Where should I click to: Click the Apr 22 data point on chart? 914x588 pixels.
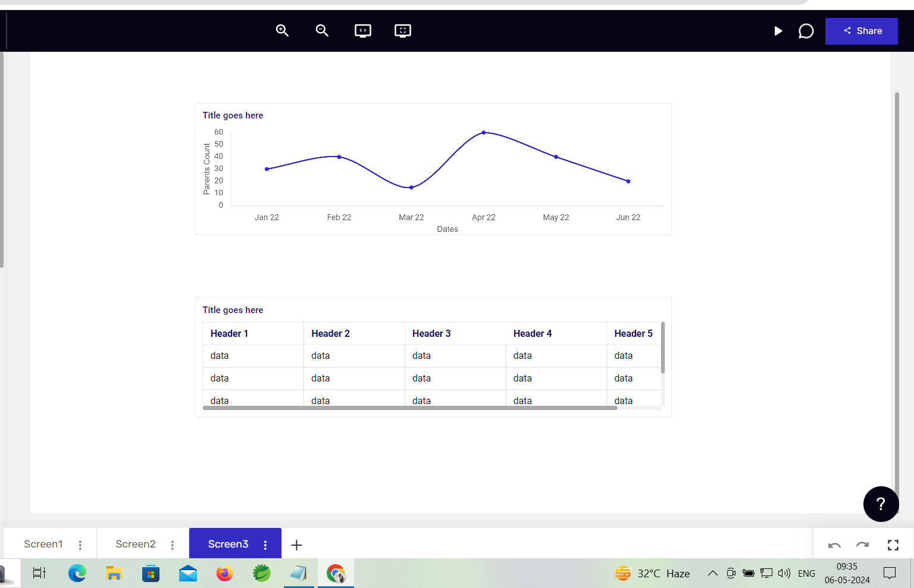pyautogui.click(x=484, y=133)
